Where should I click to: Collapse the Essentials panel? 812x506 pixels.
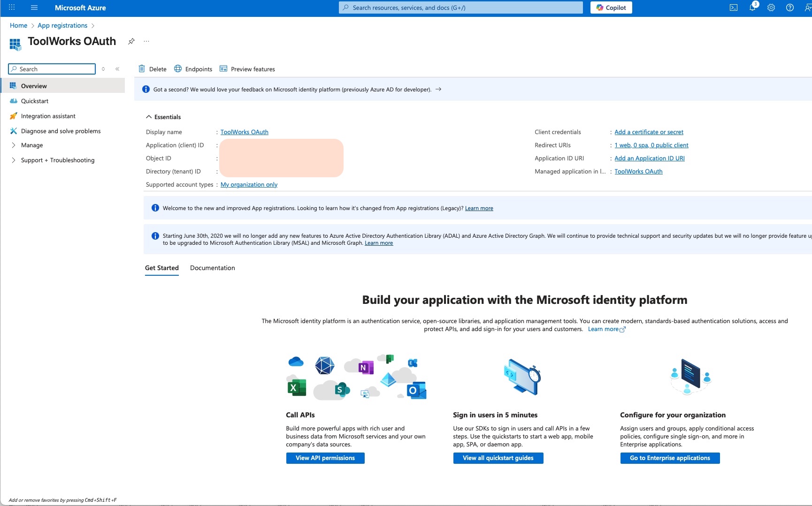click(x=163, y=117)
